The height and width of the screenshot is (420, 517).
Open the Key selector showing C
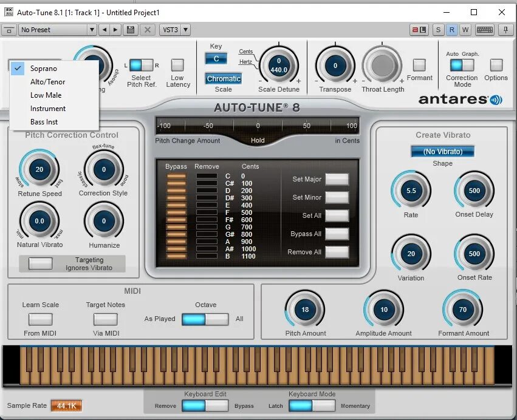point(216,59)
